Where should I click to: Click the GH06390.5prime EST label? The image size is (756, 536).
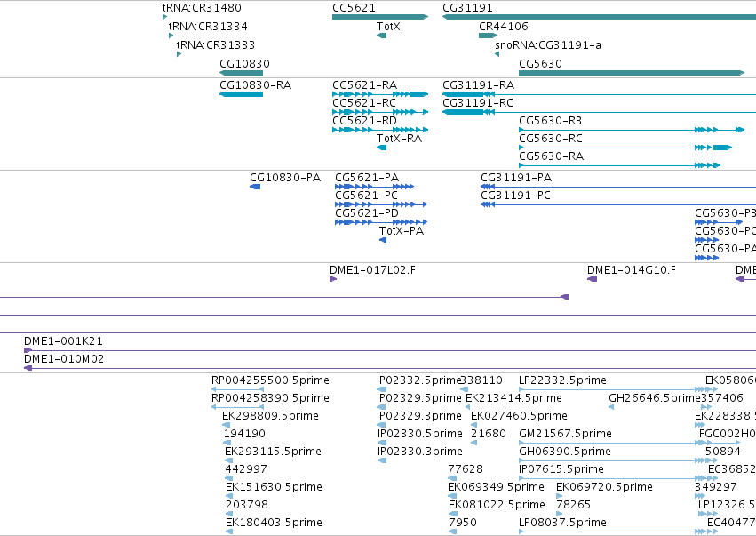(565, 452)
